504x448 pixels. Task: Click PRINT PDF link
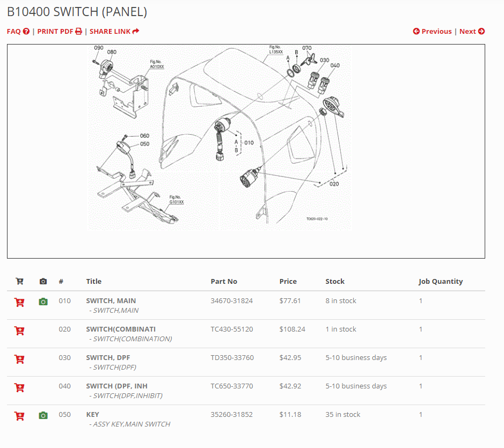[60, 31]
